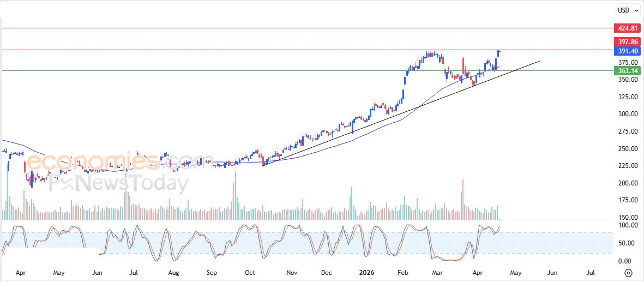Click the Nov label on time axis
The image size is (644, 282).
[x=292, y=273]
